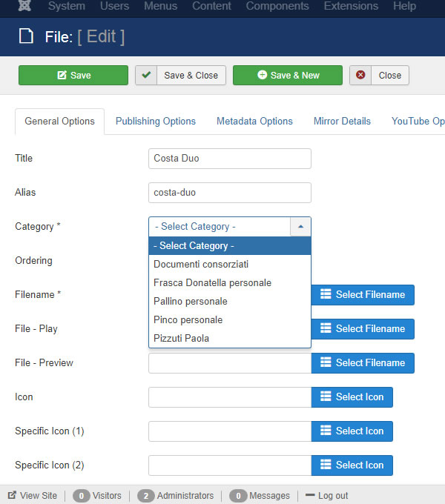Open the Components menu

(277, 7)
